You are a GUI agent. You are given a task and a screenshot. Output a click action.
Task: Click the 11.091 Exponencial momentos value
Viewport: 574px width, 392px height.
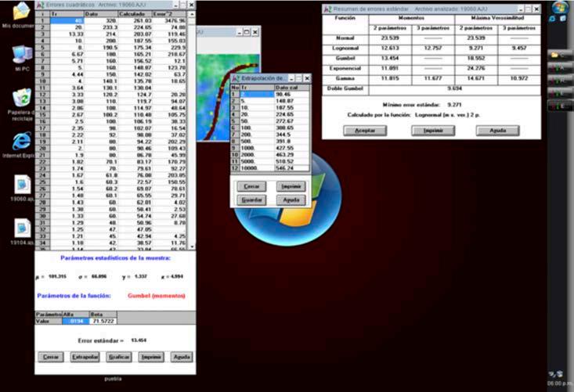(390, 68)
